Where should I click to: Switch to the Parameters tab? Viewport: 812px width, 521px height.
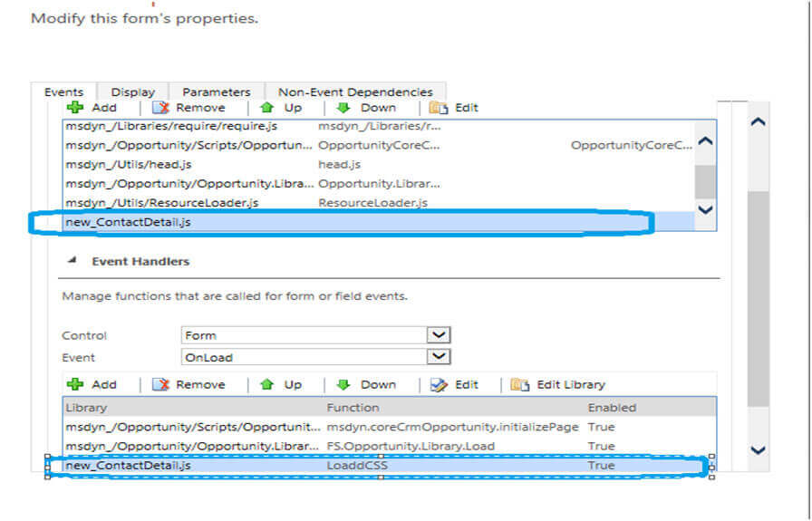pos(216,92)
